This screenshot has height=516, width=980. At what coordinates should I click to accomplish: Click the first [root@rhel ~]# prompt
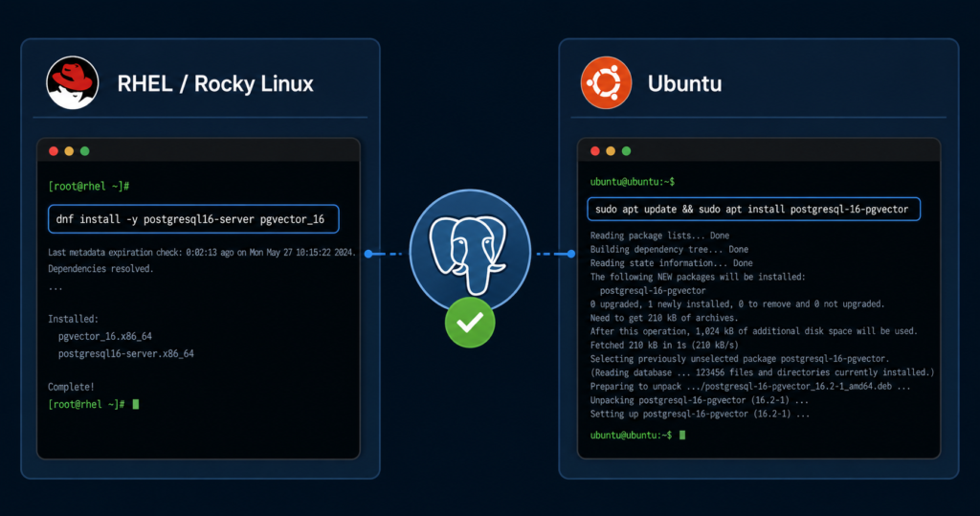click(89, 187)
